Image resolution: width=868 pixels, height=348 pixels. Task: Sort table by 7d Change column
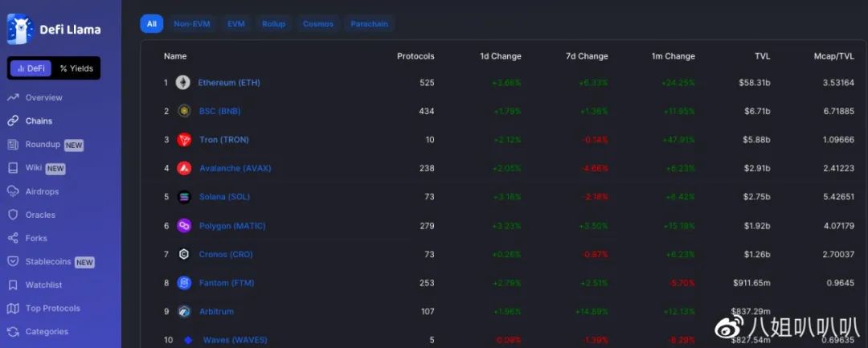[587, 56]
